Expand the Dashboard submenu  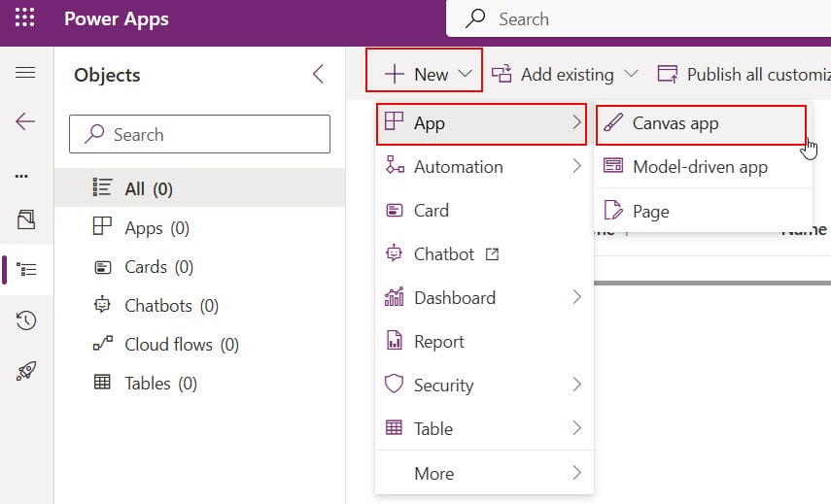coord(484,297)
